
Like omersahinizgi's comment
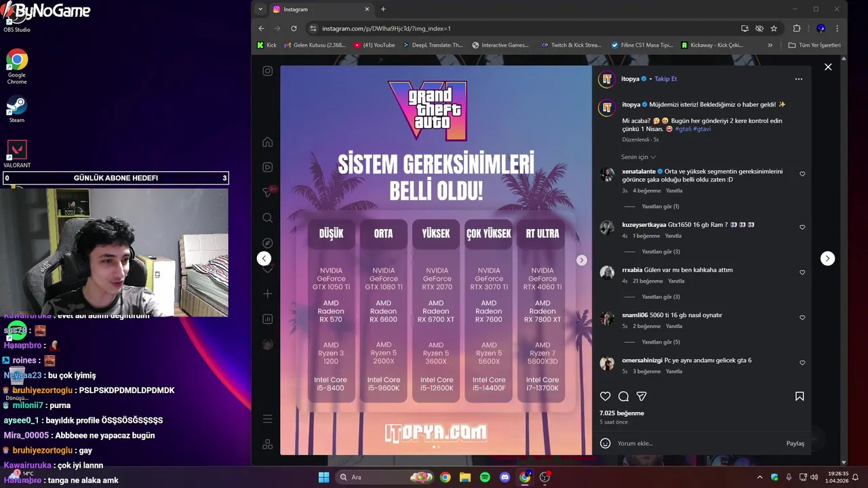tap(802, 363)
